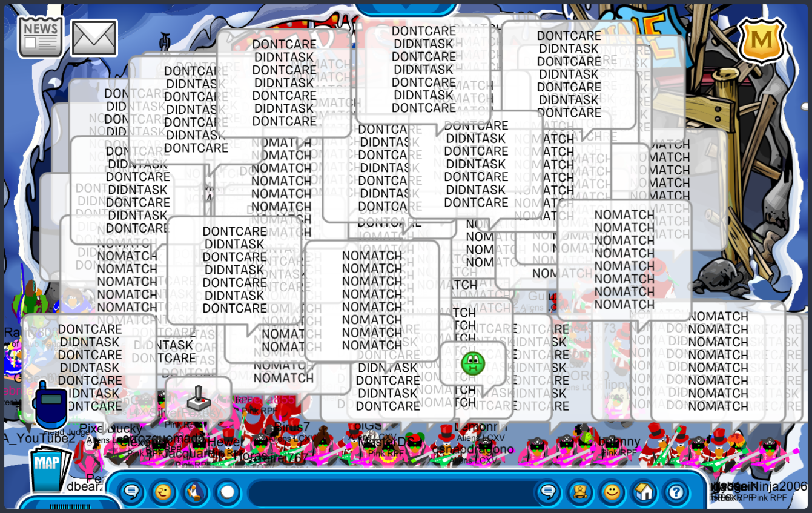The height and width of the screenshot is (513, 812).
Task: Click the penguin name Ninja2006
Action: pyautogui.click(x=780, y=486)
